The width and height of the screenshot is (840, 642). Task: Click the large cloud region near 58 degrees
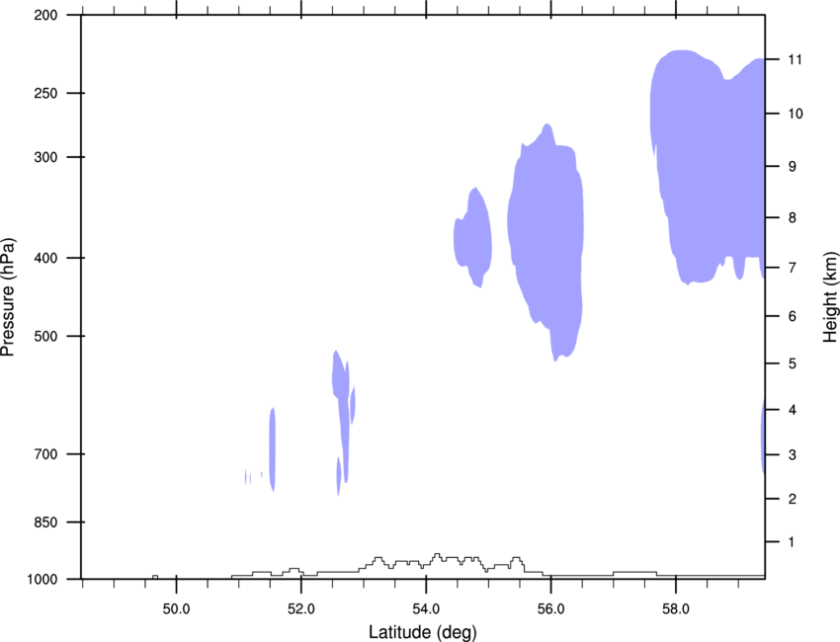pos(708,166)
